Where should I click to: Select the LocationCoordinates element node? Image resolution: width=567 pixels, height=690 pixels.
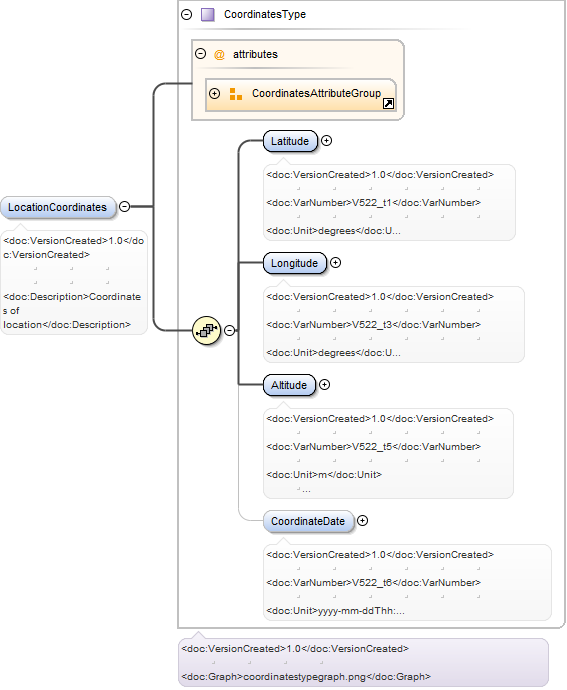point(58,207)
